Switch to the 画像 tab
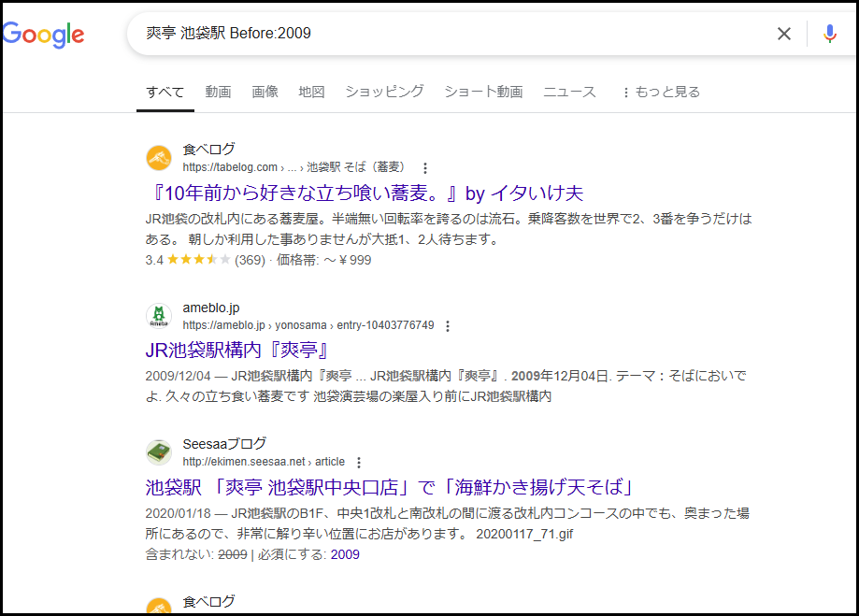Viewport: 859px width, 616px height. (265, 92)
